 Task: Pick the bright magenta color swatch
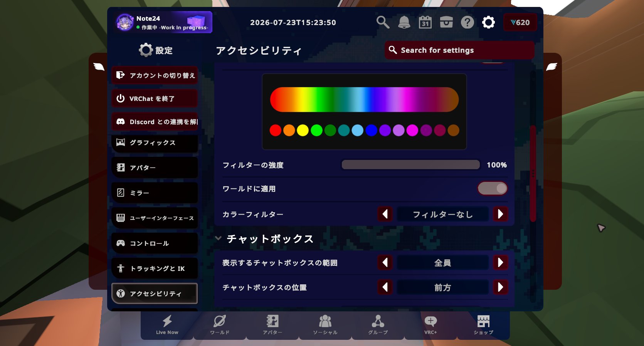pos(412,130)
